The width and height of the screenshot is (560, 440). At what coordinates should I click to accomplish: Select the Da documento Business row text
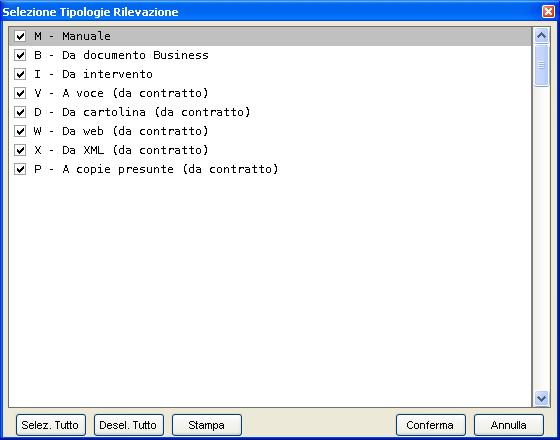(121, 55)
